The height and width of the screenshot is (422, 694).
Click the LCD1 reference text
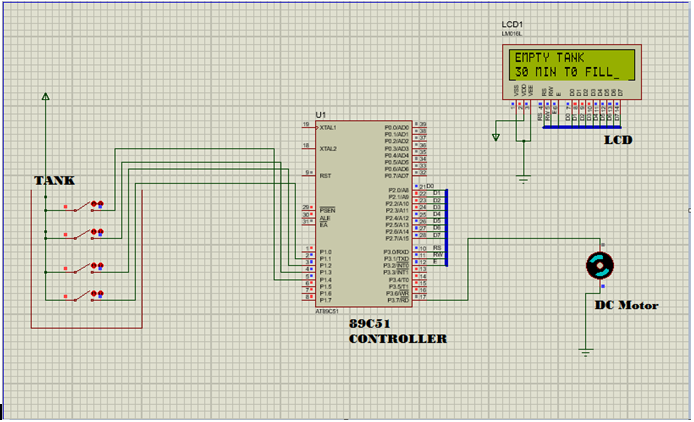tap(512, 24)
